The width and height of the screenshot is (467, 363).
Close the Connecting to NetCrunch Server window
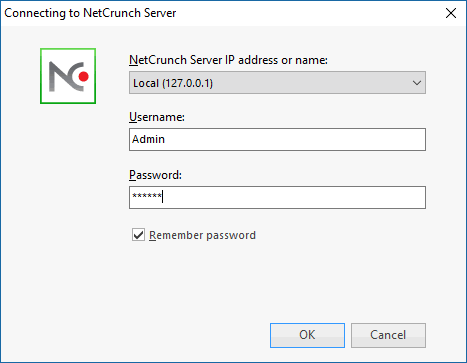[x=451, y=13]
